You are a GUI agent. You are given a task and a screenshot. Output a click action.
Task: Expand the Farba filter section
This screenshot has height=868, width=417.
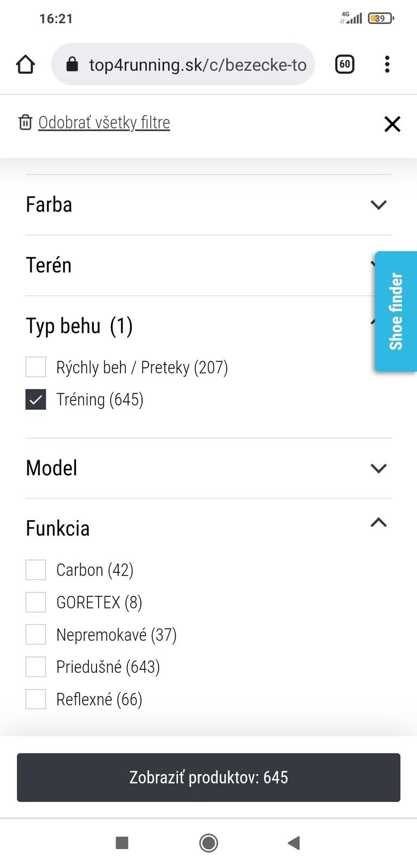click(378, 205)
